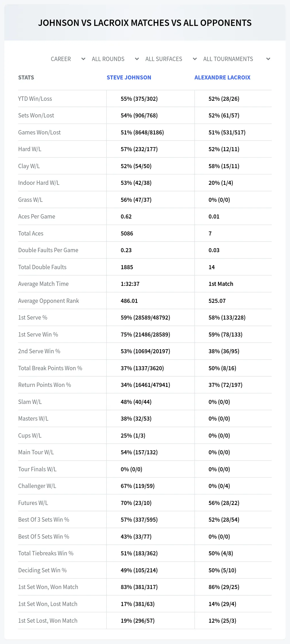This screenshot has height=644, width=290.
Task: Click chevron arrow beside ALL SURFACES
Action: (195, 59)
